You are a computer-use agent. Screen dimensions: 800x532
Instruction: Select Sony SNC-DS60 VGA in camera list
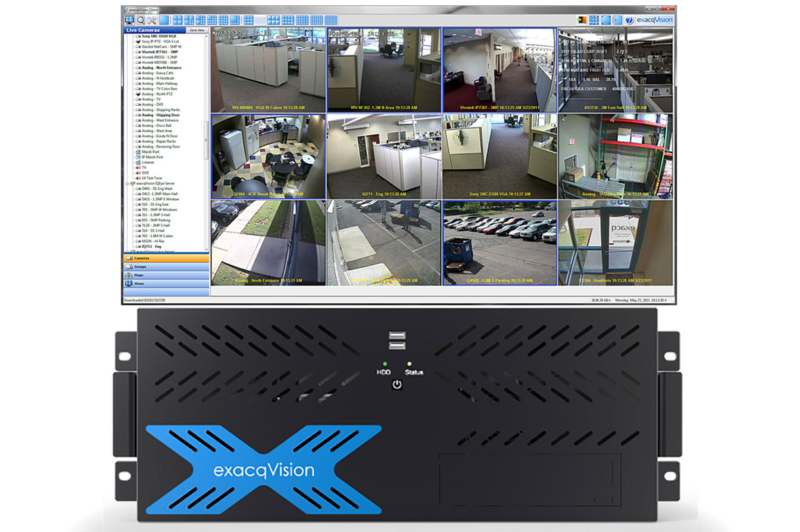coord(159,36)
